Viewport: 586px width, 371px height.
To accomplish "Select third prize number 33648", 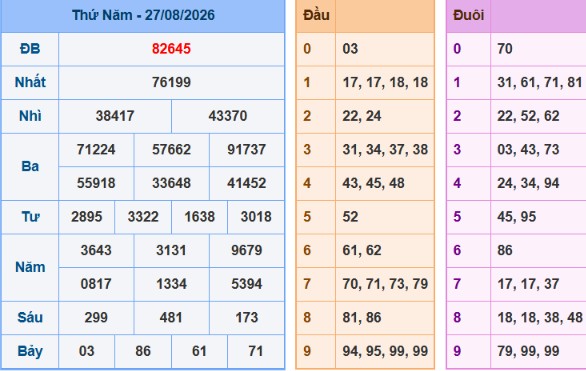I will pyautogui.click(x=171, y=183).
